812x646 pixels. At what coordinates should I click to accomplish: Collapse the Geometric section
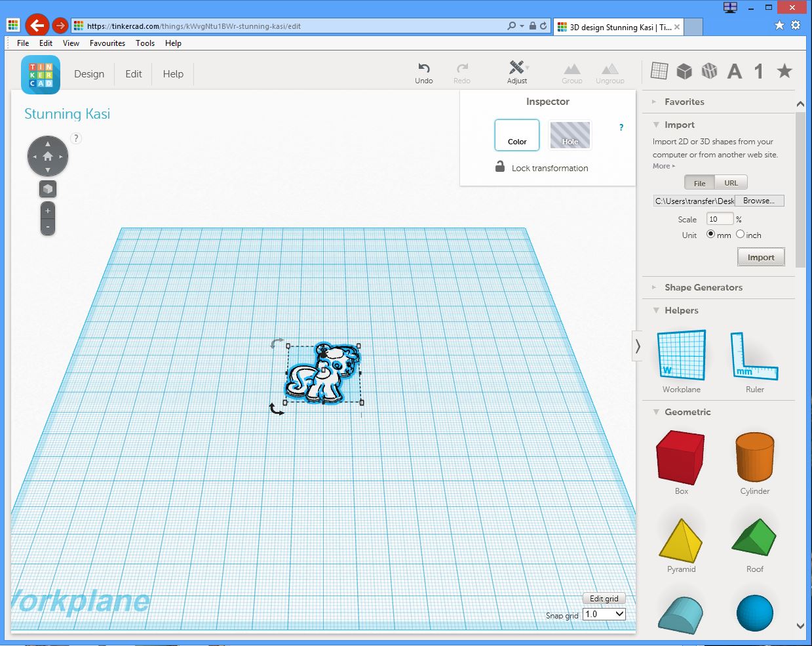pyautogui.click(x=687, y=412)
